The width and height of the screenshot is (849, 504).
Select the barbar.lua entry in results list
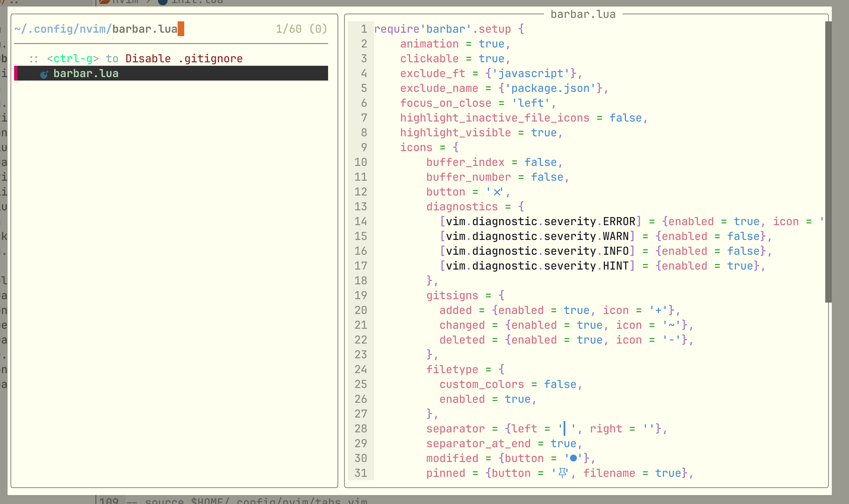click(x=86, y=73)
